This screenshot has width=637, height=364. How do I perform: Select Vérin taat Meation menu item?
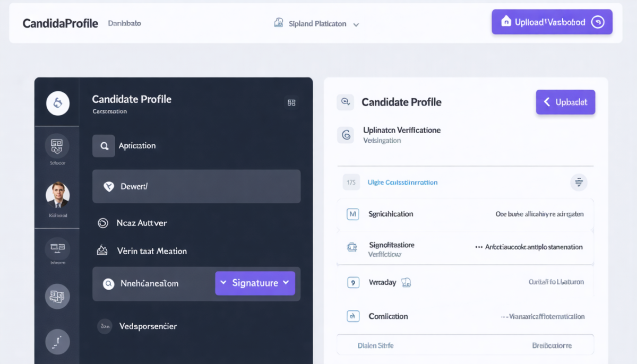pos(152,251)
